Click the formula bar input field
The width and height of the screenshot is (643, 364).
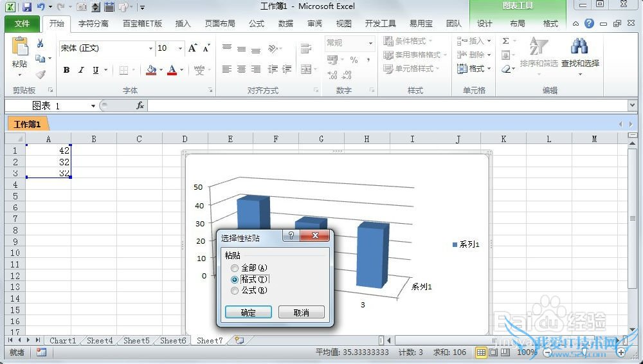[x=388, y=106]
